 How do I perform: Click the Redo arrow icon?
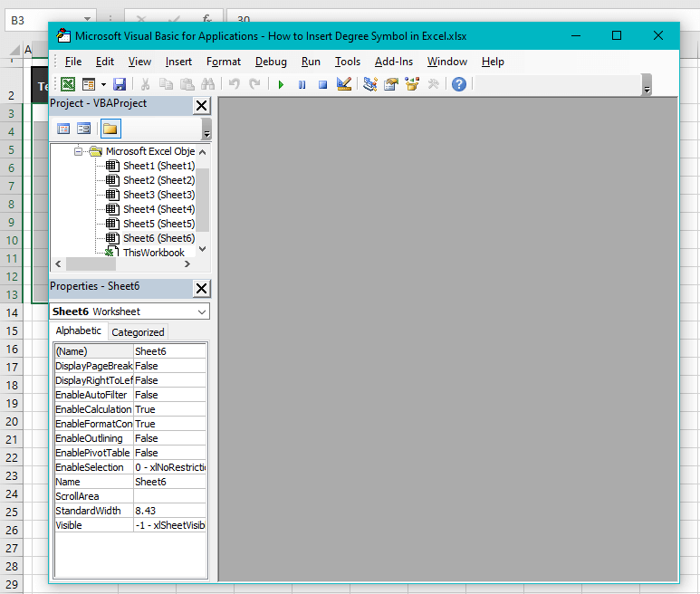tap(254, 84)
